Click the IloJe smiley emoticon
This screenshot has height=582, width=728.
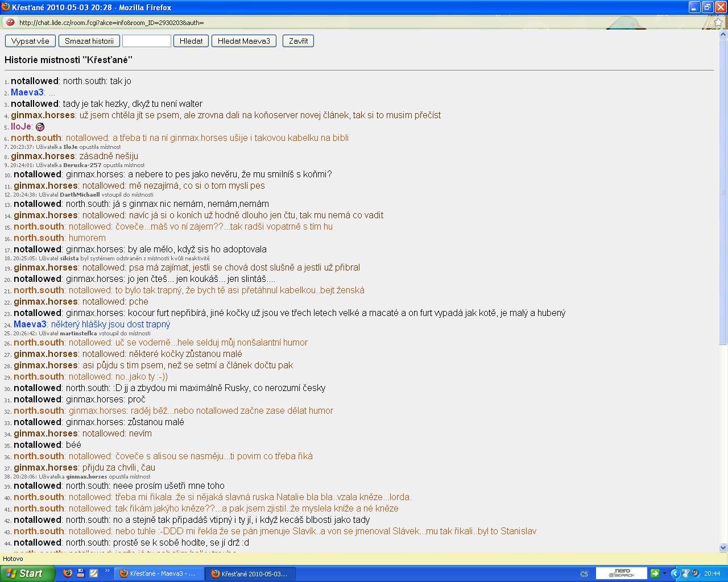40,127
